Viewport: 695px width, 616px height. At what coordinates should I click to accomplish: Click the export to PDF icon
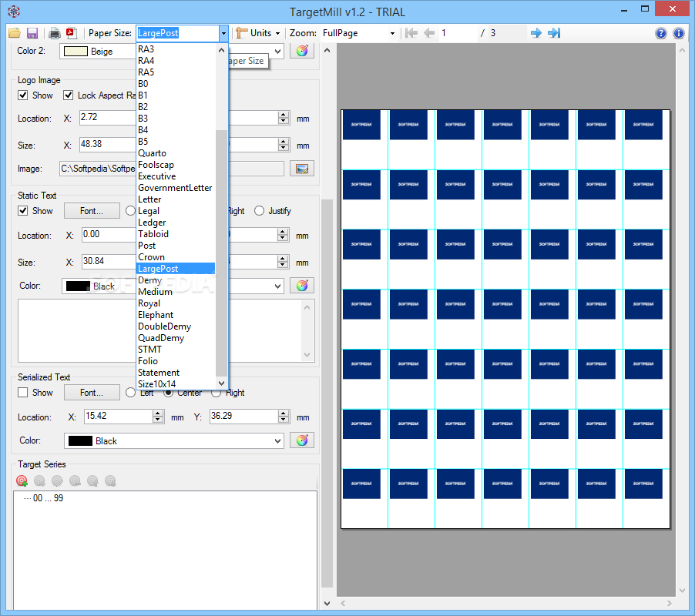coord(71,33)
